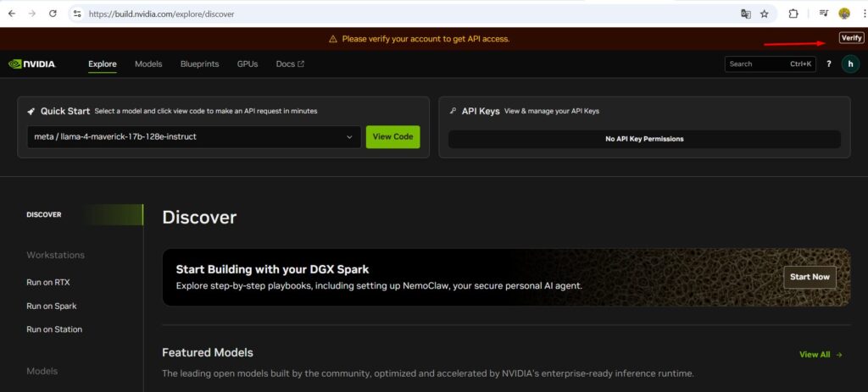Open the Models tab
Screen dimensions: 868x392
coord(148,64)
